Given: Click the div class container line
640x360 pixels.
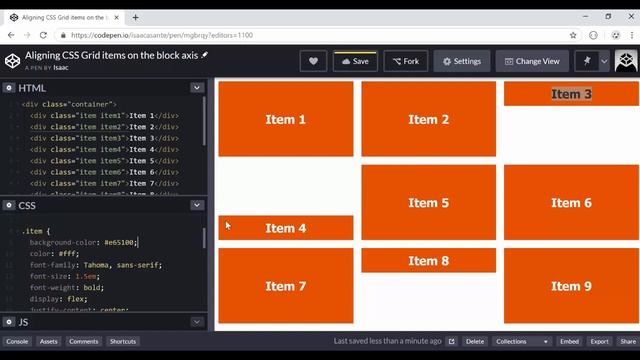Looking at the screenshot, I should pyautogui.click(x=69, y=104).
